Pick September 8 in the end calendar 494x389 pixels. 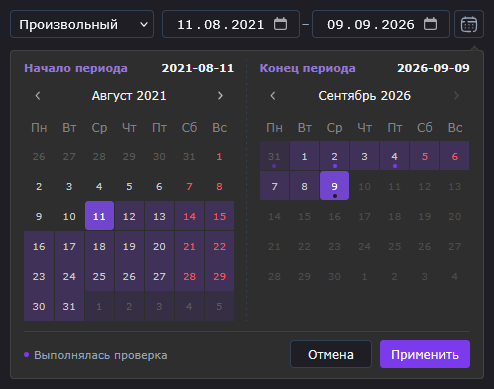pyautogui.click(x=304, y=186)
